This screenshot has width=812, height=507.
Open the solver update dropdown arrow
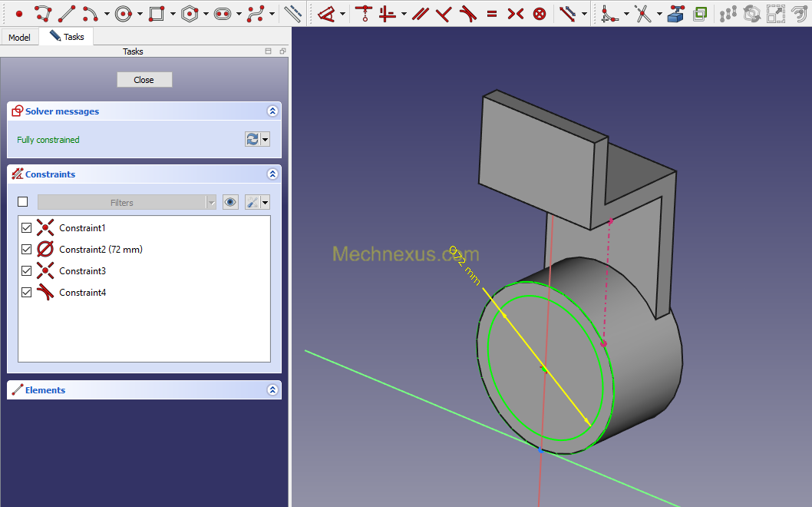(266, 139)
